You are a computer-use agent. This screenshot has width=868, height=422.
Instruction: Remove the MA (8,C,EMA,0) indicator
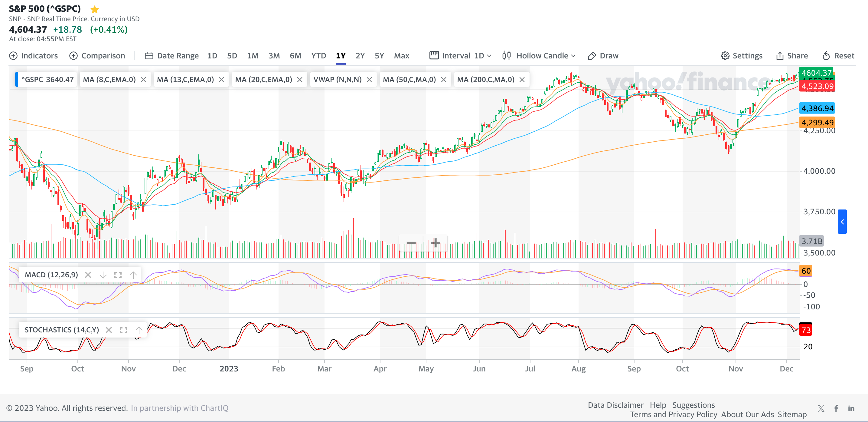coord(144,80)
